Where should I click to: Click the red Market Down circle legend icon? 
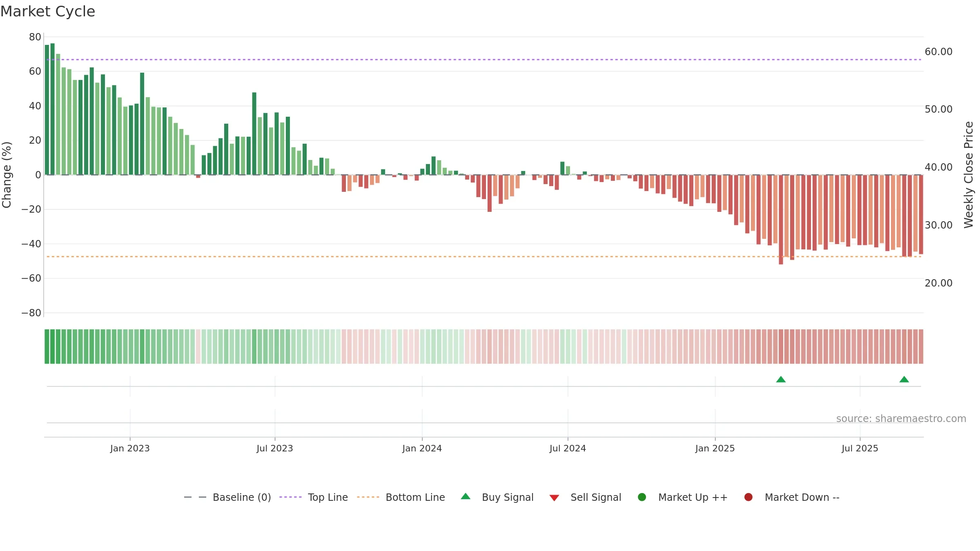[x=748, y=497]
